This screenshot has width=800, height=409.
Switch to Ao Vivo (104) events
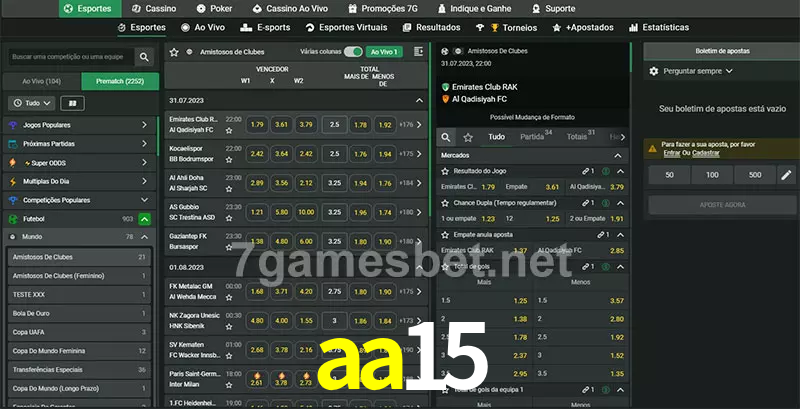(42, 81)
